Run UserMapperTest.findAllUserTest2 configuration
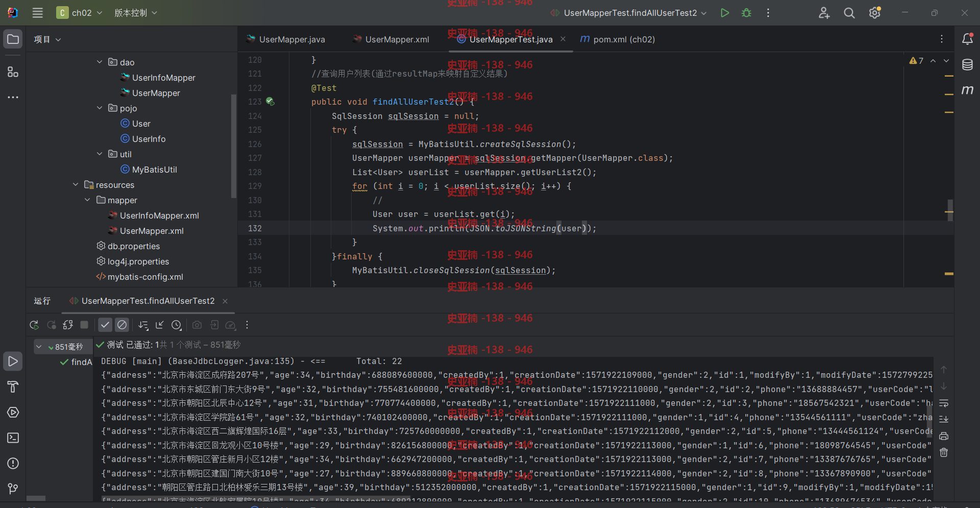This screenshot has width=980, height=508. pos(724,13)
